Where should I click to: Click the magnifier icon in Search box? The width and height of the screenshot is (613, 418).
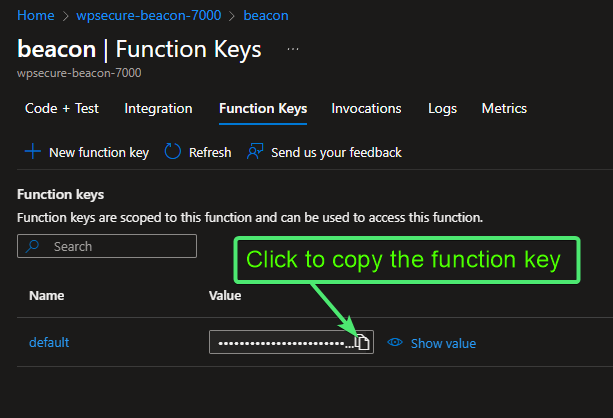(34, 246)
